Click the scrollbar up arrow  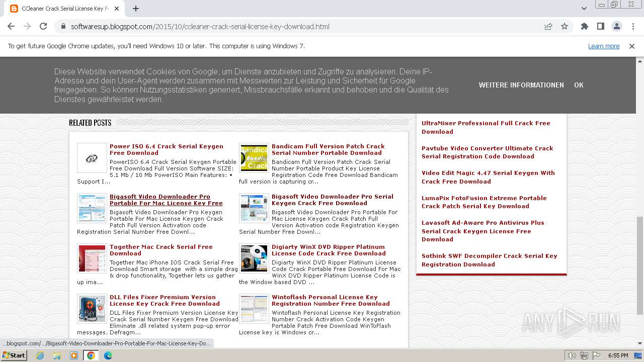point(639,60)
